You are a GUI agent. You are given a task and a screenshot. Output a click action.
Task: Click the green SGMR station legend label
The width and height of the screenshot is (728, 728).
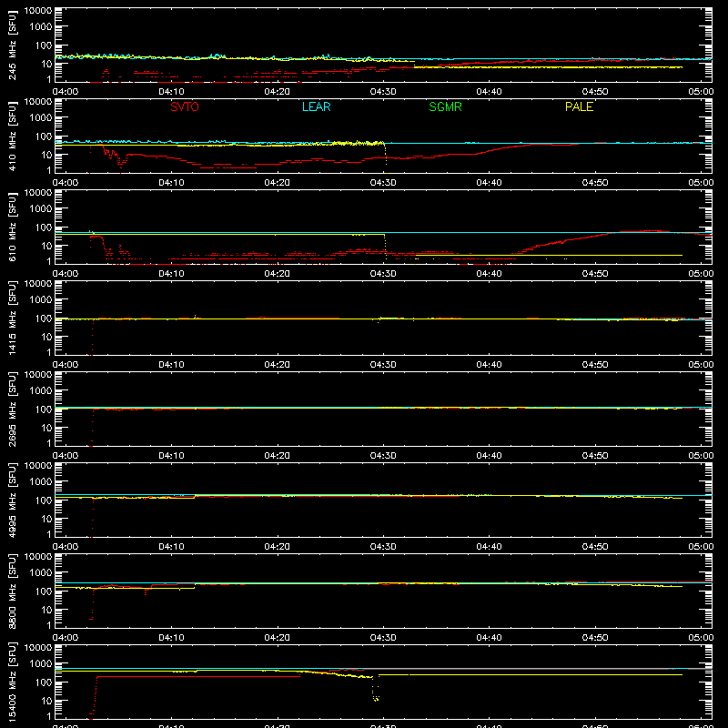[445, 106]
